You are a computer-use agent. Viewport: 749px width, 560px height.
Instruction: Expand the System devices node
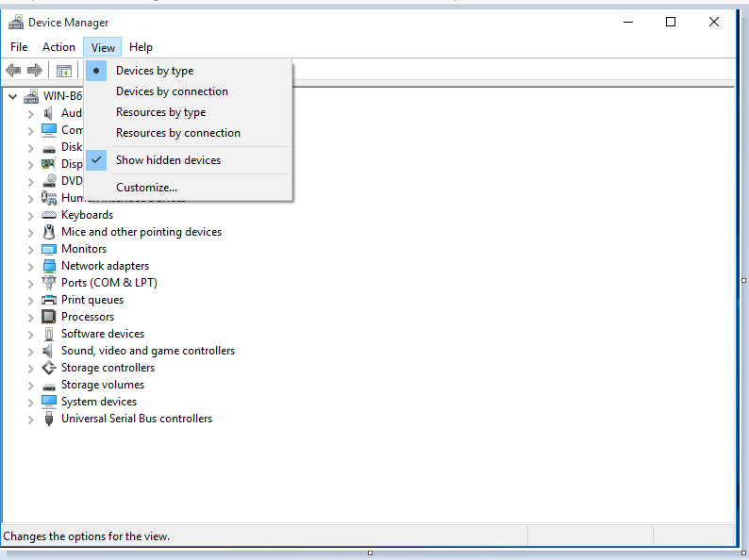30,403
